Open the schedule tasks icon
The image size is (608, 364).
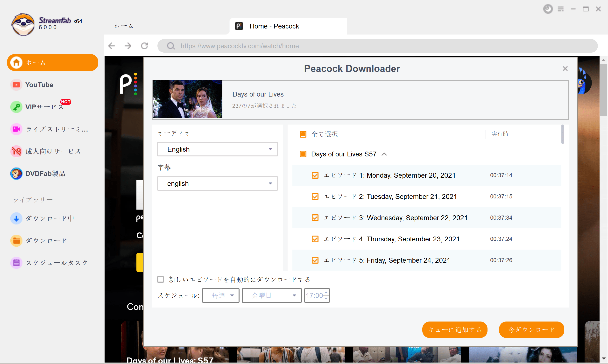point(16,263)
